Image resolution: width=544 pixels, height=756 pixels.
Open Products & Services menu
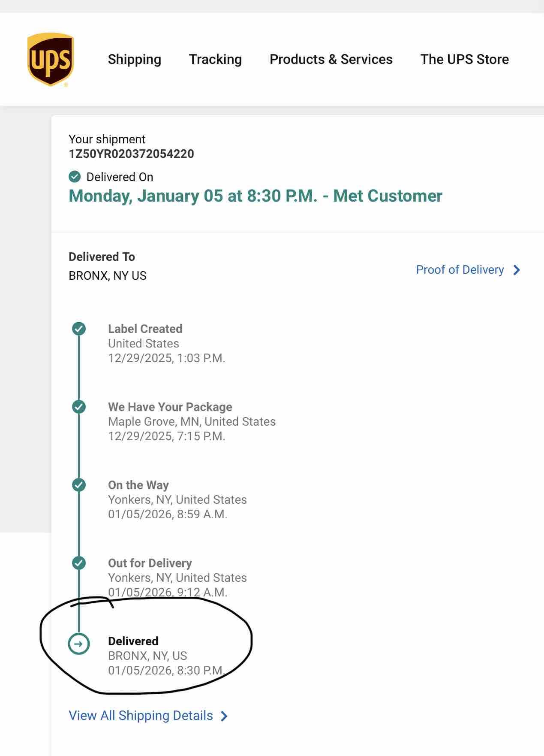click(331, 59)
